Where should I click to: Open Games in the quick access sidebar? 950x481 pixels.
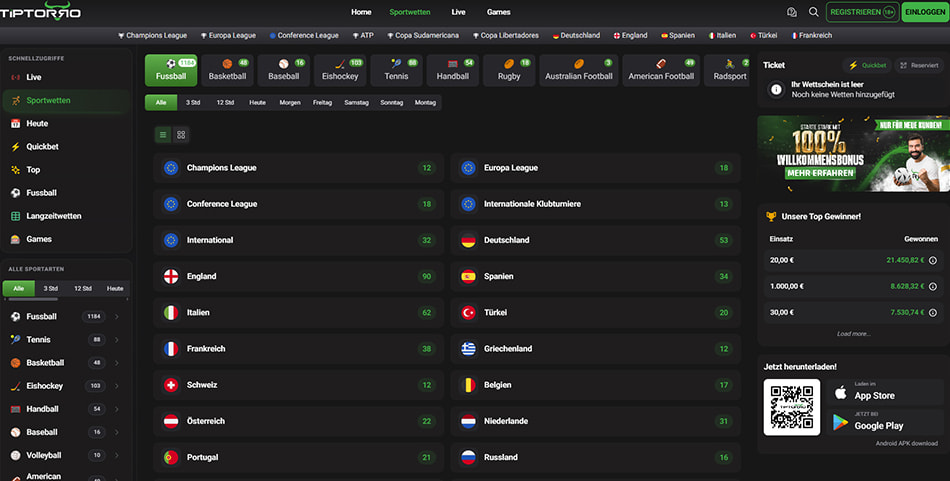click(x=67, y=239)
